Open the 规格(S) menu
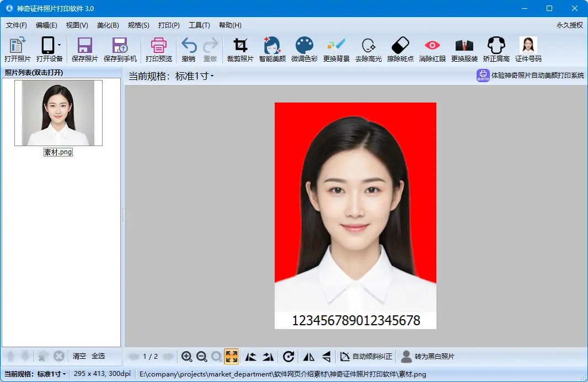 pyautogui.click(x=138, y=25)
